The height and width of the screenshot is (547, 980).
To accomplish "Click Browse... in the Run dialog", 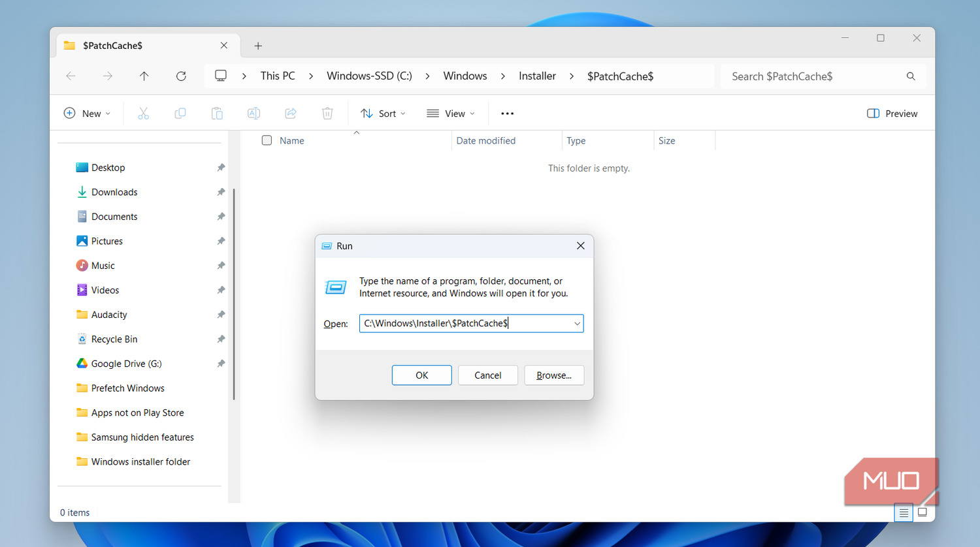I will (554, 375).
